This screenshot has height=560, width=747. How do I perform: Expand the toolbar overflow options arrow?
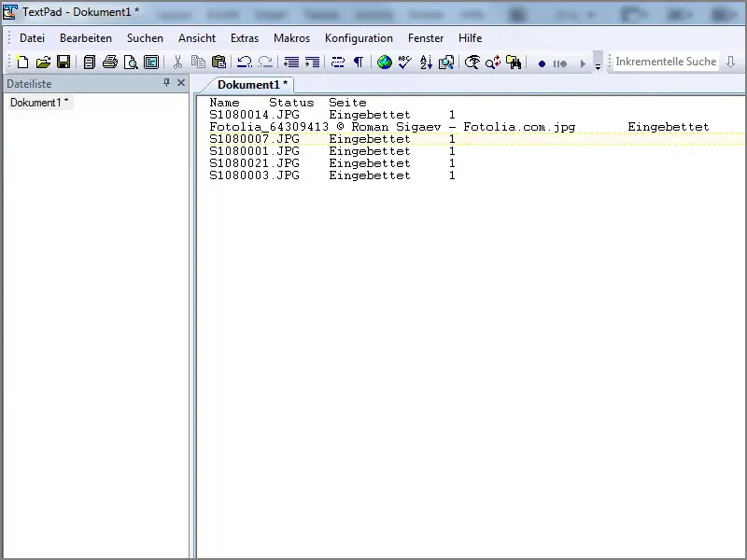[598, 63]
